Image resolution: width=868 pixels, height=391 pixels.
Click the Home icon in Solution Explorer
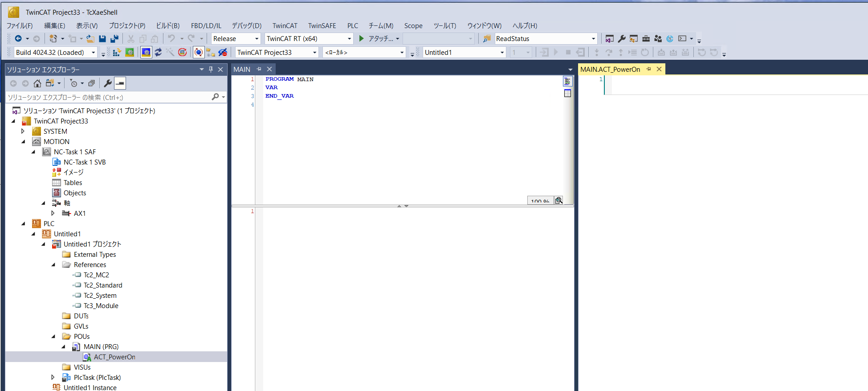pos(37,83)
